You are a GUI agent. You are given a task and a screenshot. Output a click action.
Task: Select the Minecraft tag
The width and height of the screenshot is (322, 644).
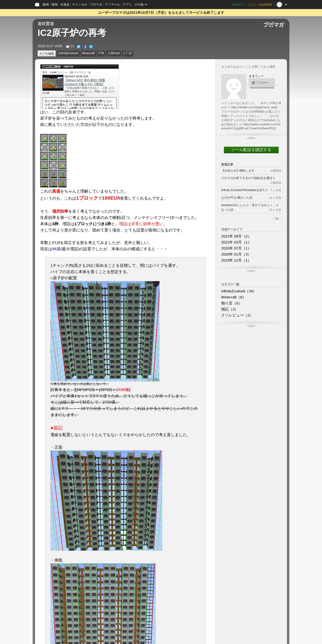click(x=88, y=53)
